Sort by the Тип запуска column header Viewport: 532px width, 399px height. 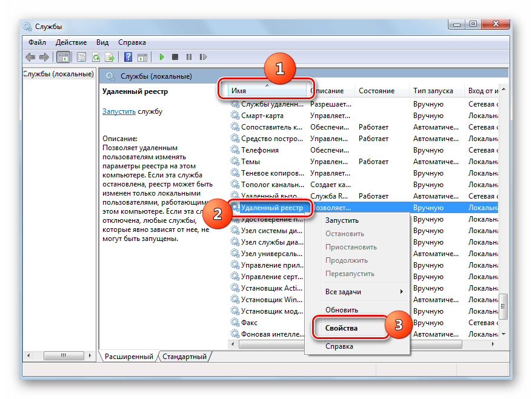[x=433, y=91]
